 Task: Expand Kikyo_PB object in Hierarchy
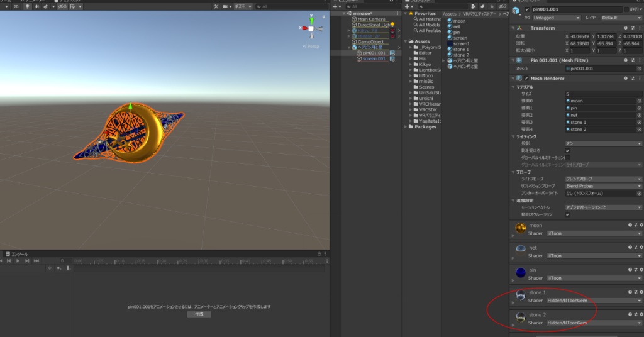(349, 31)
